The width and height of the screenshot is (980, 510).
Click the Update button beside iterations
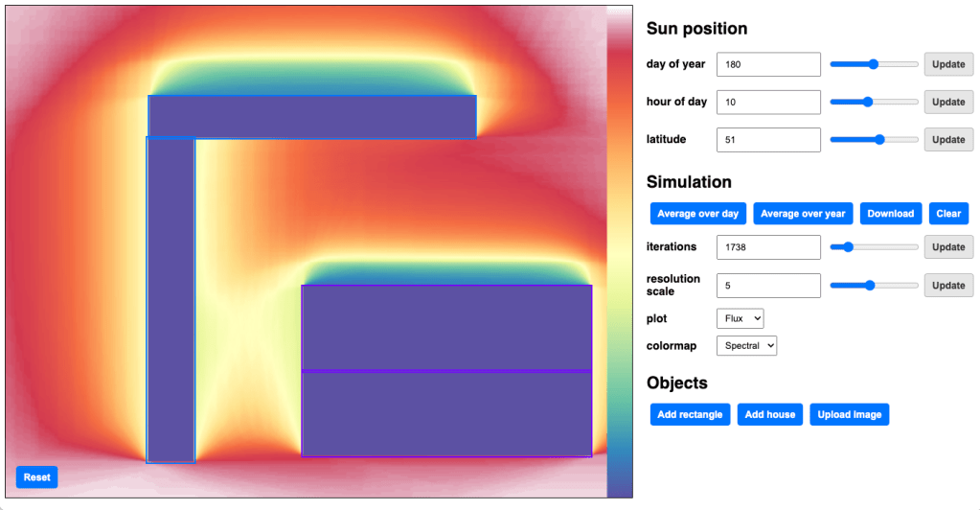point(948,246)
